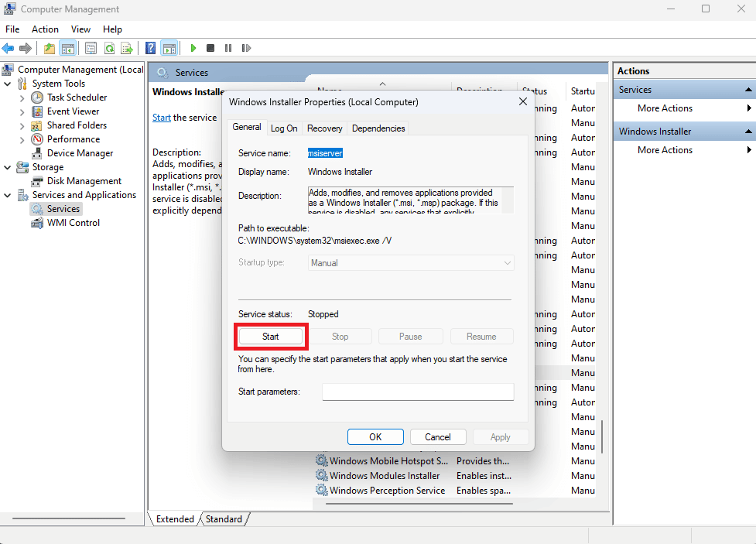Image resolution: width=756 pixels, height=544 pixels.
Task: Toggle the Show/Hide Console Tree toolbar icon
Action: tap(68, 48)
